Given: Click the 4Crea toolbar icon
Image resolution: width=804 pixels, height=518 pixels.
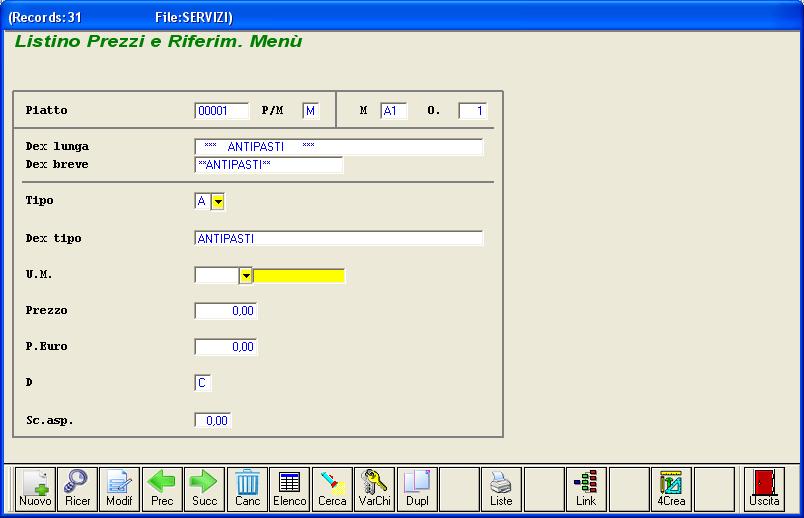Looking at the screenshot, I should coord(671,488).
